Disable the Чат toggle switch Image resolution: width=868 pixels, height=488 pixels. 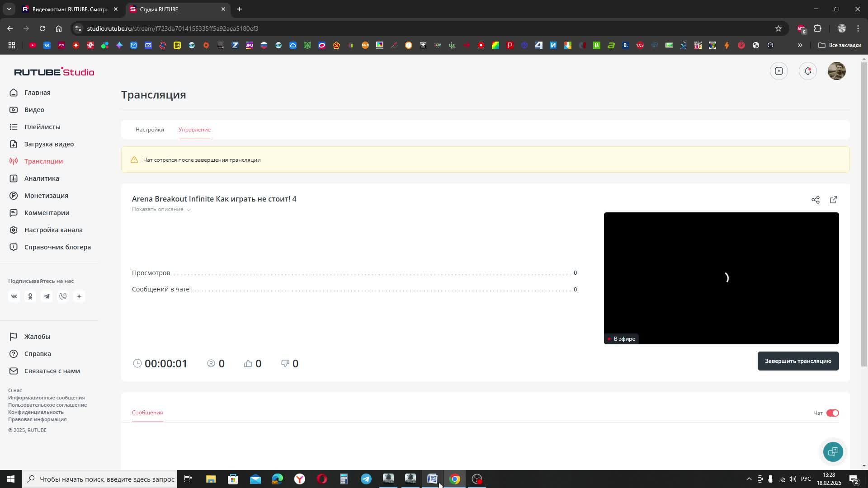[832, 413]
